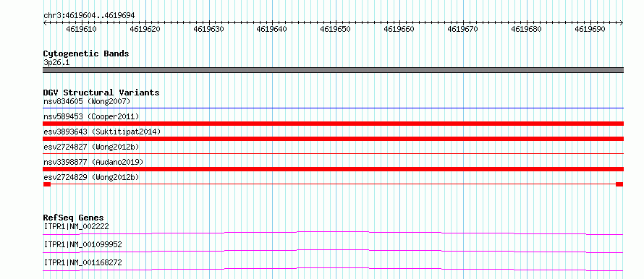This screenshot has width=644, height=279.
Task: Click left red block of esv2724829
Action: click(47, 184)
